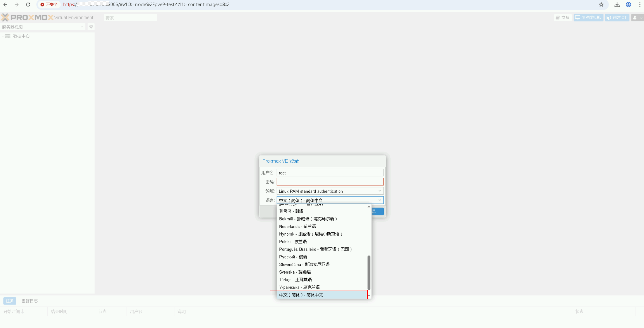Choose Bokmål Norwegian language option
This screenshot has height=328, width=644.
point(322,219)
